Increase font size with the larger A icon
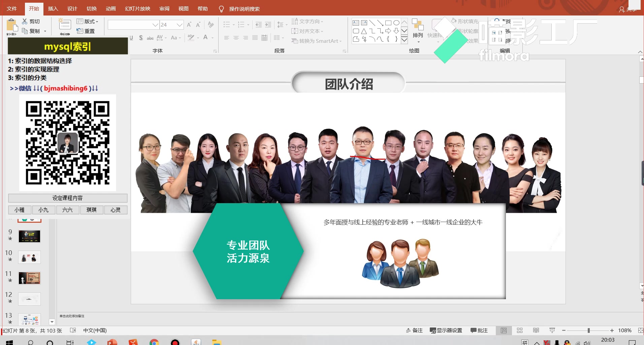 point(189,25)
